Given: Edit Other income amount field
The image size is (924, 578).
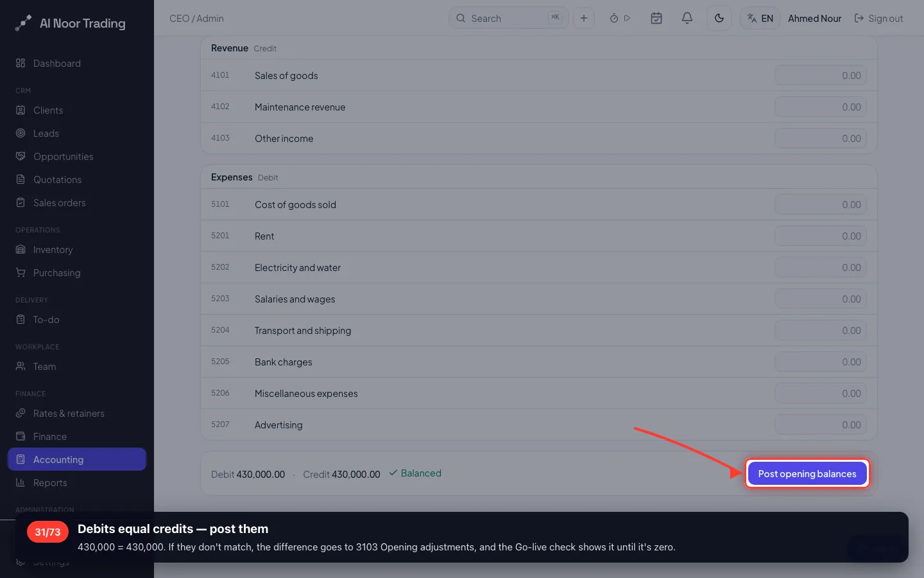Looking at the screenshot, I should click(x=821, y=138).
